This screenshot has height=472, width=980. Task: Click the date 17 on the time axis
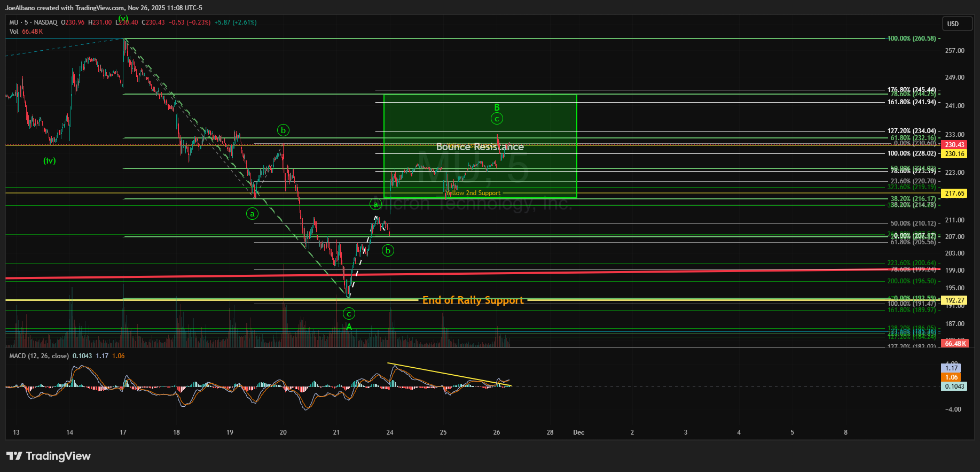(x=123, y=432)
